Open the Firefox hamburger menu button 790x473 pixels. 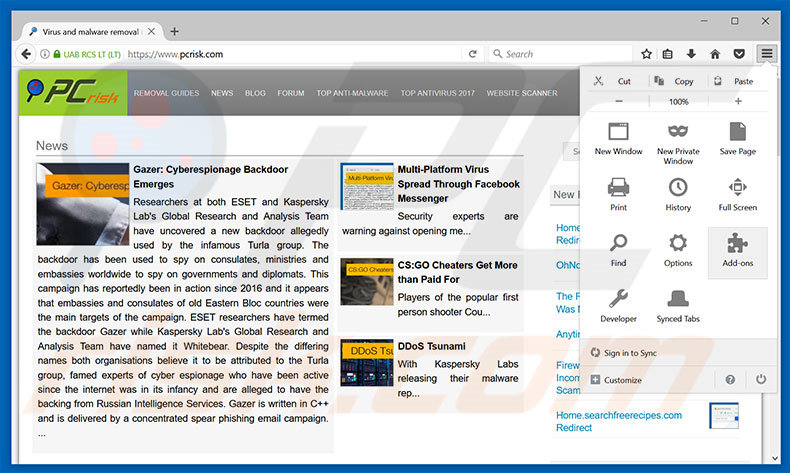pyautogui.click(x=766, y=53)
